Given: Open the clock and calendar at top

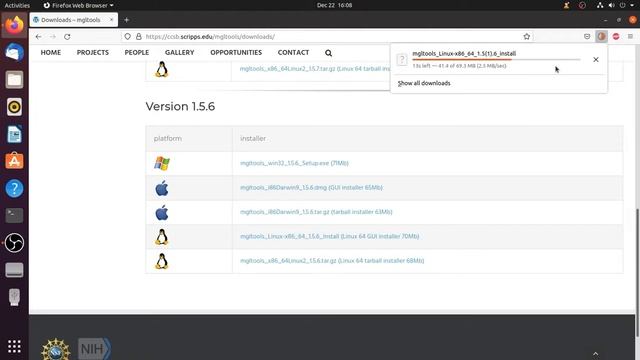Looking at the screenshot, I should point(334,5).
